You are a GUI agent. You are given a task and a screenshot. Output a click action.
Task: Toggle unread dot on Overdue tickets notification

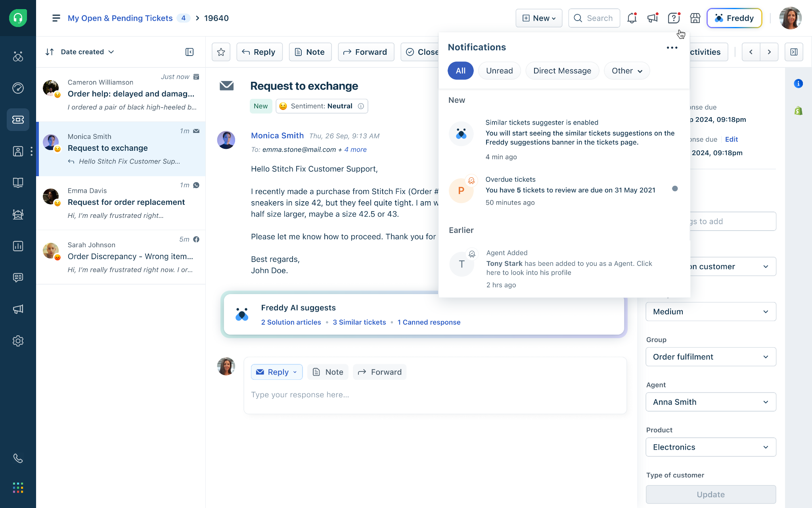tap(675, 189)
